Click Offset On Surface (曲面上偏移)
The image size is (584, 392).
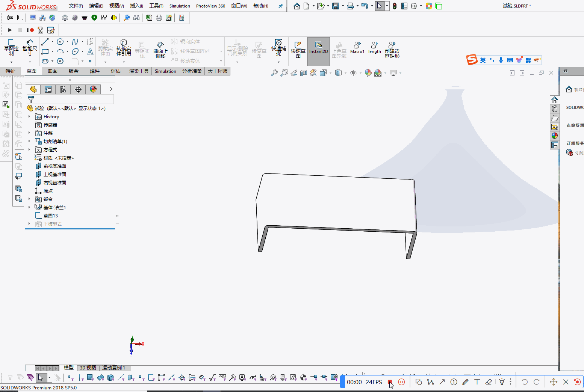pos(160,50)
